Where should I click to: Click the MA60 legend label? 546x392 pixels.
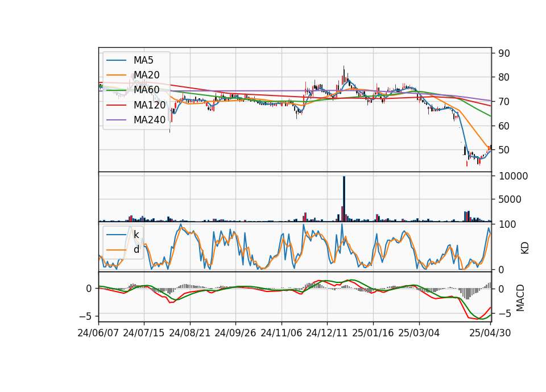(146, 90)
